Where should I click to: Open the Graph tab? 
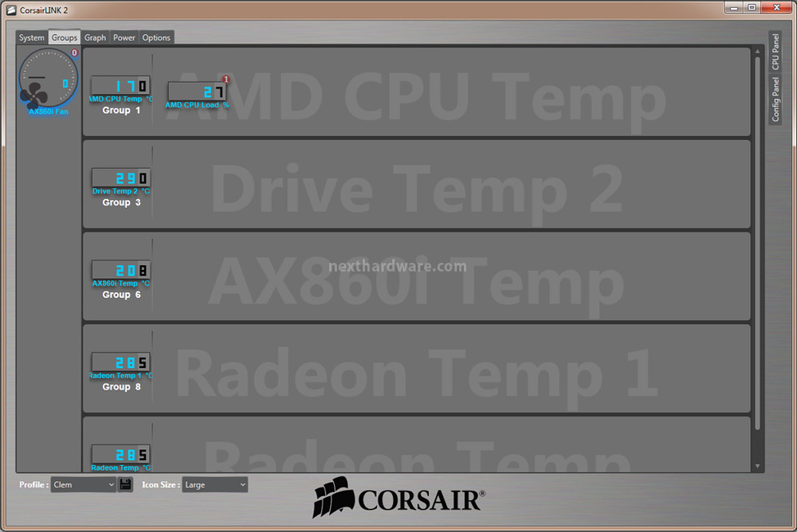coord(95,37)
